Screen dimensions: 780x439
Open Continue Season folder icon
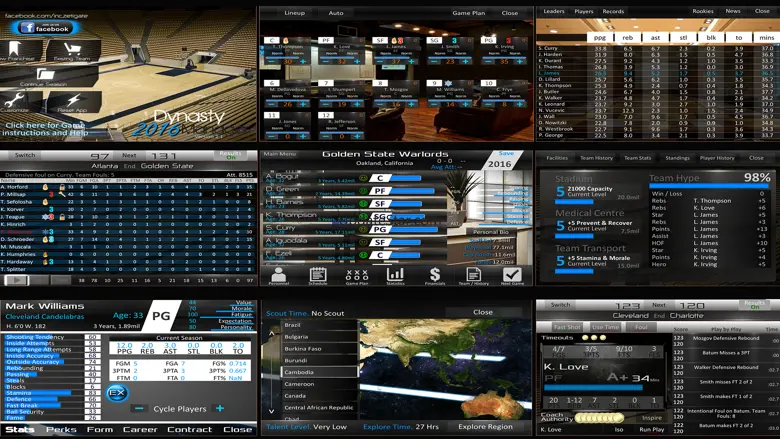tap(46, 77)
